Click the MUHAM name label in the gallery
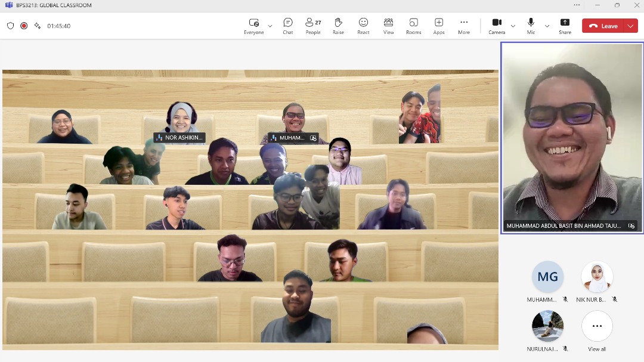The height and width of the screenshot is (362, 644). 292,138
